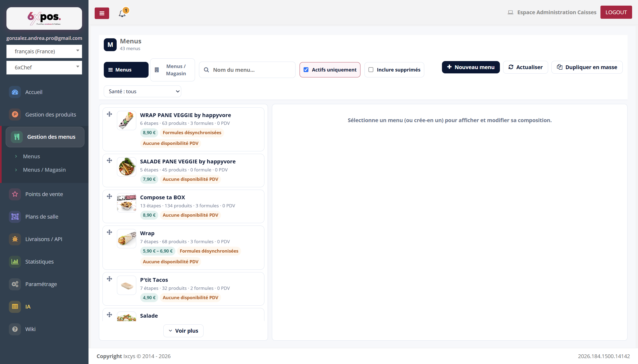Toggle the hamburger sidebar button
Screen dimensions: 638x364
point(102,13)
